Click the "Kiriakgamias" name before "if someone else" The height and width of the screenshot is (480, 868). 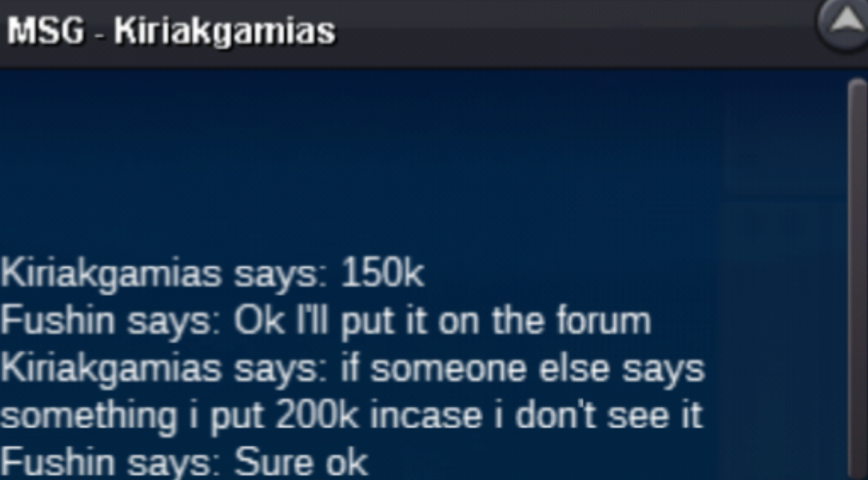(x=111, y=369)
